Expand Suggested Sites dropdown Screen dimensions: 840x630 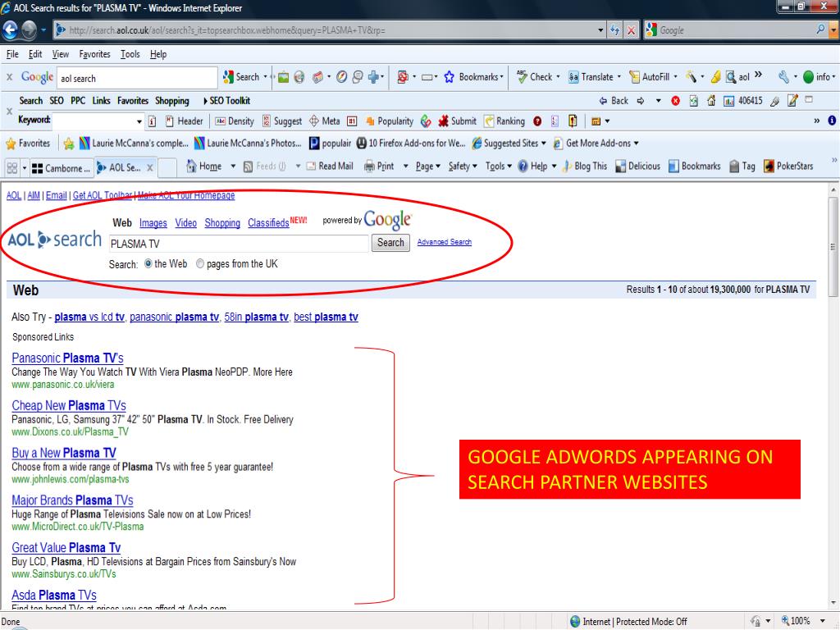click(x=543, y=144)
